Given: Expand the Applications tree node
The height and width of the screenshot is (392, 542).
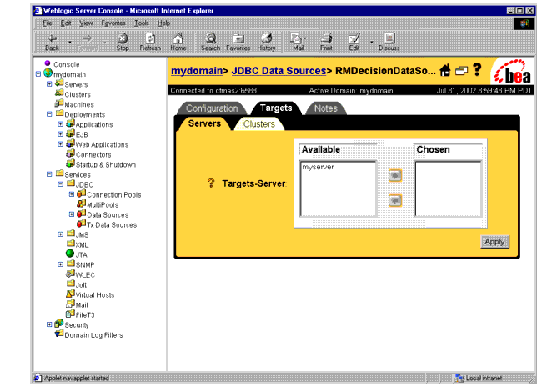Looking at the screenshot, I should click(61, 124).
